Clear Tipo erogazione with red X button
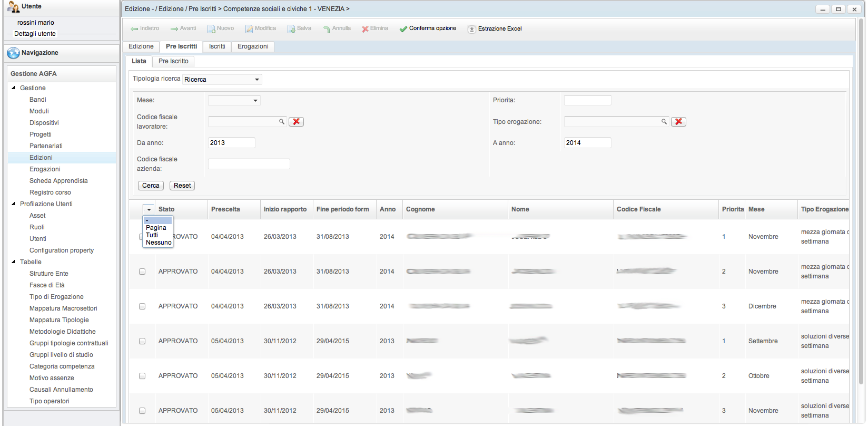 coord(678,122)
